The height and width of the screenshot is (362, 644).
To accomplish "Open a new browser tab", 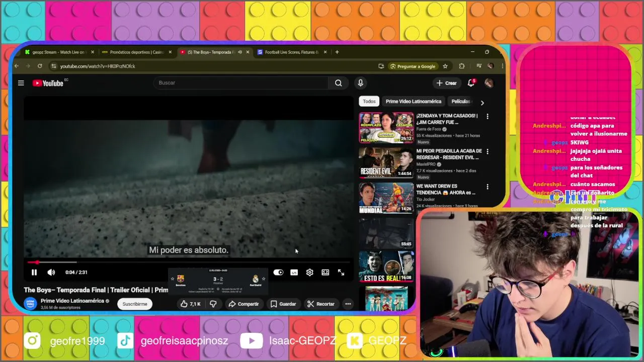I will (x=337, y=52).
